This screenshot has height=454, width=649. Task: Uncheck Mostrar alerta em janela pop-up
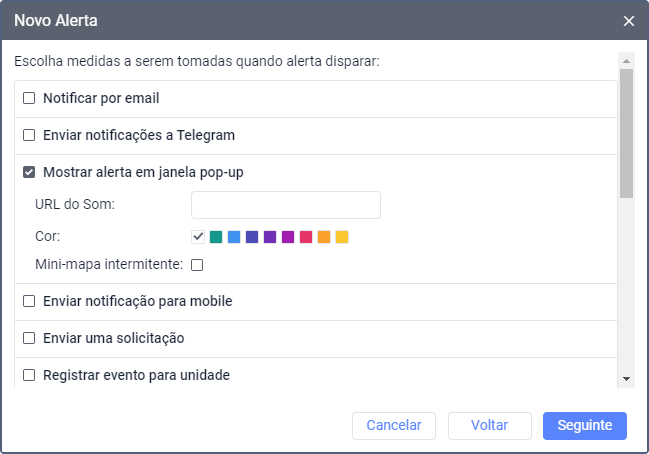tap(29, 172)
